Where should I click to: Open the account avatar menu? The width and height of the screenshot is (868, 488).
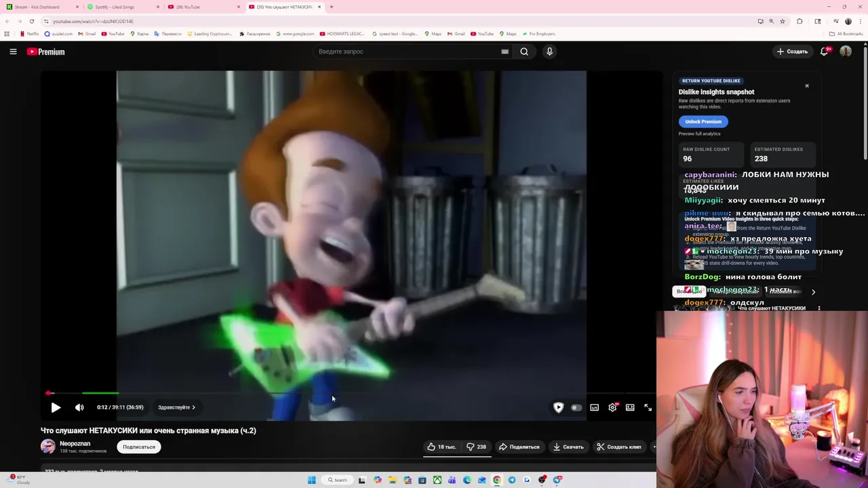(x=846, y=52)
